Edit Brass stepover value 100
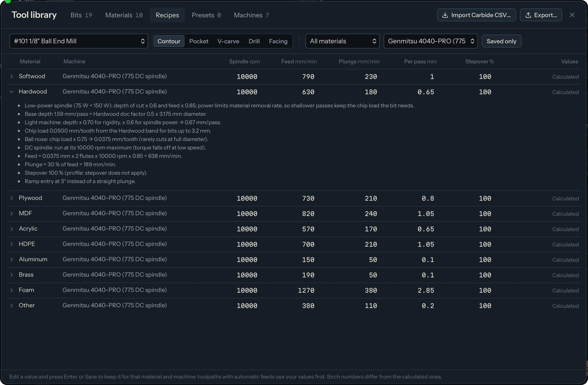 point(485,275)
